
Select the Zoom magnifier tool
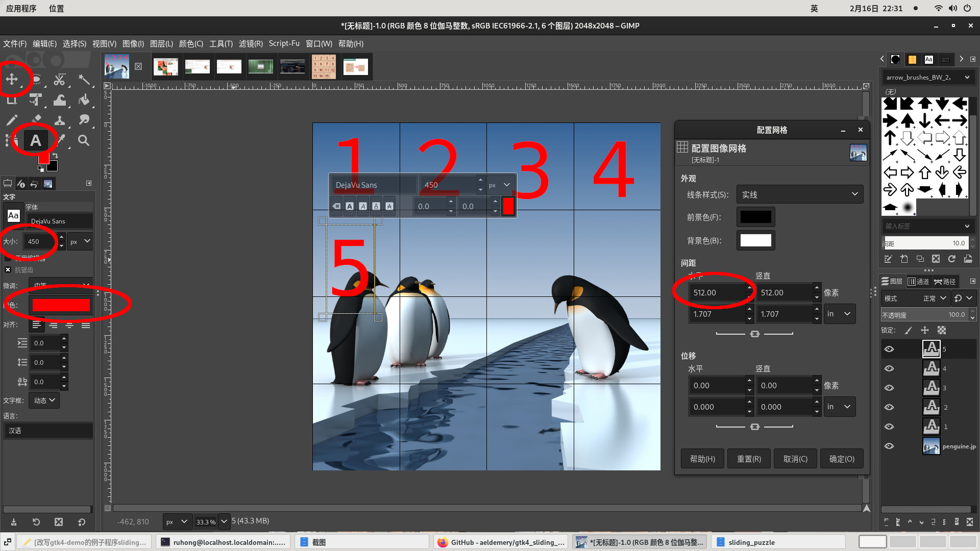[84, 140]
